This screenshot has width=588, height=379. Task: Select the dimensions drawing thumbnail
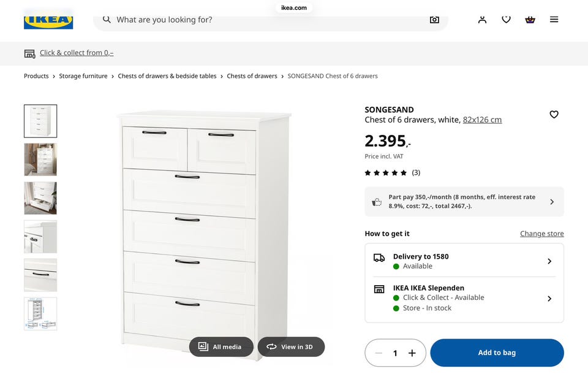click(40, 313)
